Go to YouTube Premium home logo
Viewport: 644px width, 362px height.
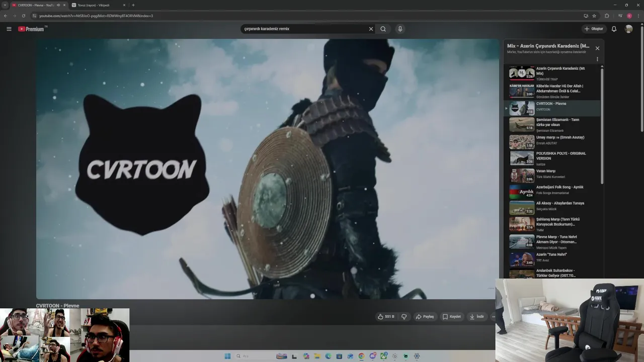coord(31,29)
